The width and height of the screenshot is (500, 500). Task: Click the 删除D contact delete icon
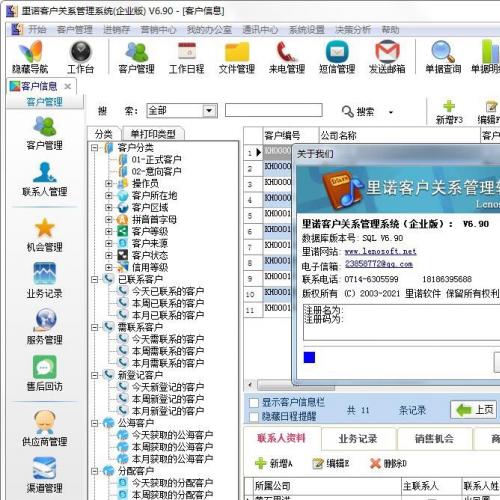click(376, 463)
